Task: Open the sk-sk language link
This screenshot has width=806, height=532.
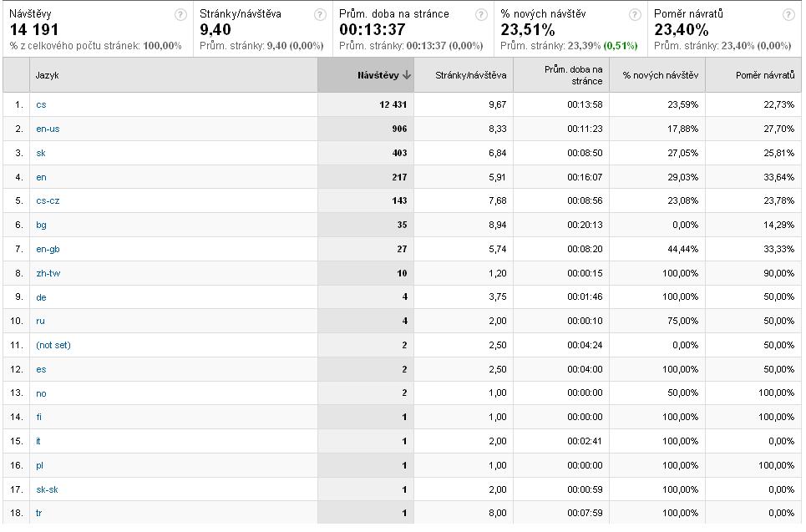Action: 47,489
